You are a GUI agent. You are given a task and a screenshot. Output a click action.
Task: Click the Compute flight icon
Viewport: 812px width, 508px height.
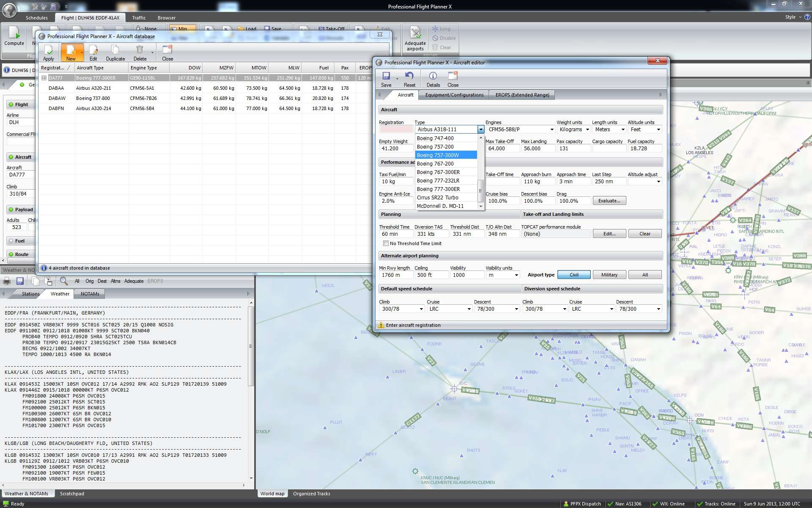[14, 37]
